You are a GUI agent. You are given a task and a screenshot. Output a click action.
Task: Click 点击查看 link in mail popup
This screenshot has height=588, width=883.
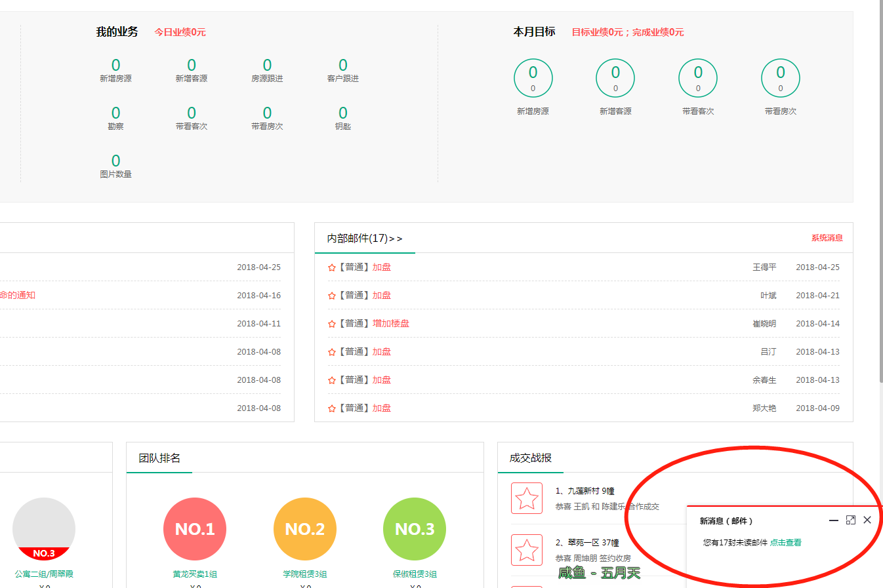click(786, 543)
